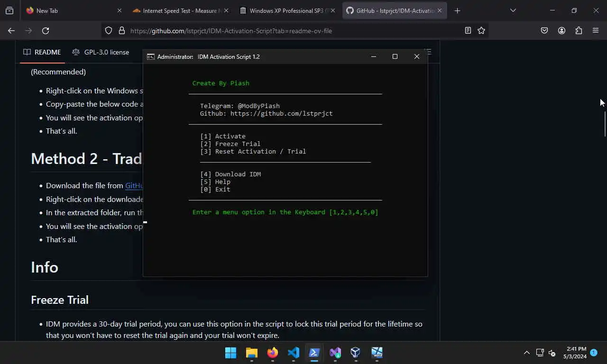Switch to Windows XP Professional SP3 tab
607x364 pixels.
tap(287, 10)
